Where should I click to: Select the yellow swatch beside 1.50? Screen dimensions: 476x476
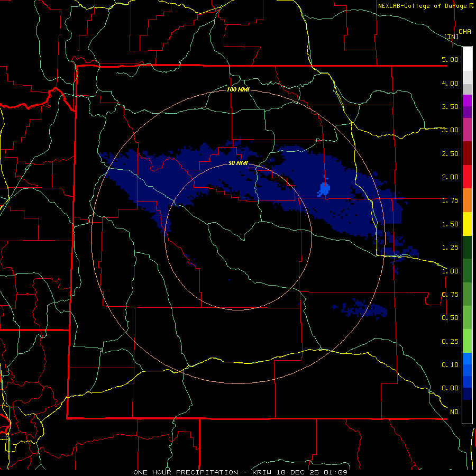[x=467, y=224]
